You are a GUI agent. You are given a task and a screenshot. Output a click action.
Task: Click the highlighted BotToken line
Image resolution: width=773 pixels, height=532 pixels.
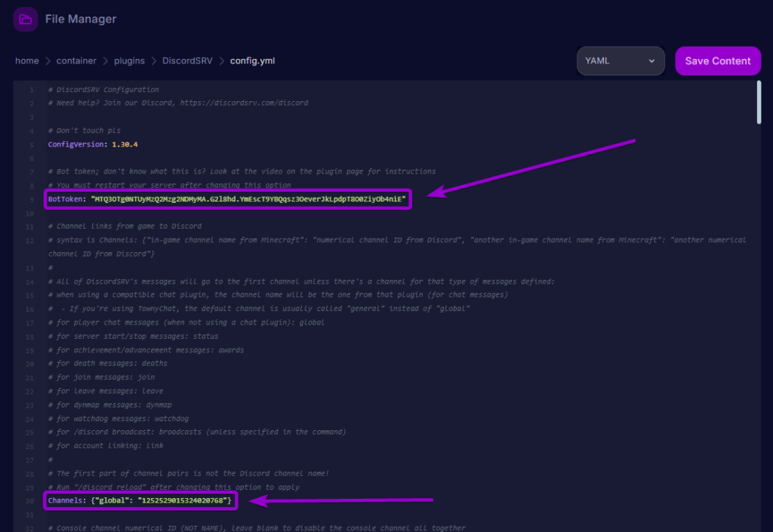click(226, 199)
